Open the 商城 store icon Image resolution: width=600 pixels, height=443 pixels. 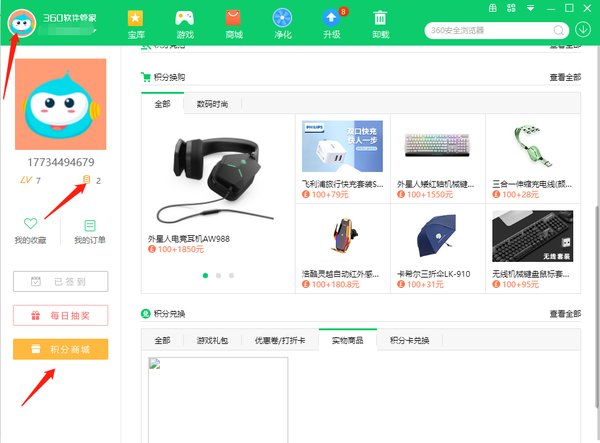[233, 24]
